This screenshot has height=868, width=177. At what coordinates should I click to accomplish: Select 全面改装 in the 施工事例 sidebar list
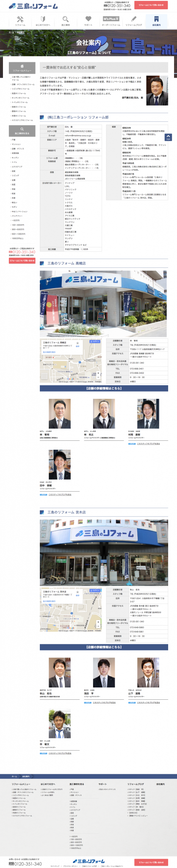point(15,153)
